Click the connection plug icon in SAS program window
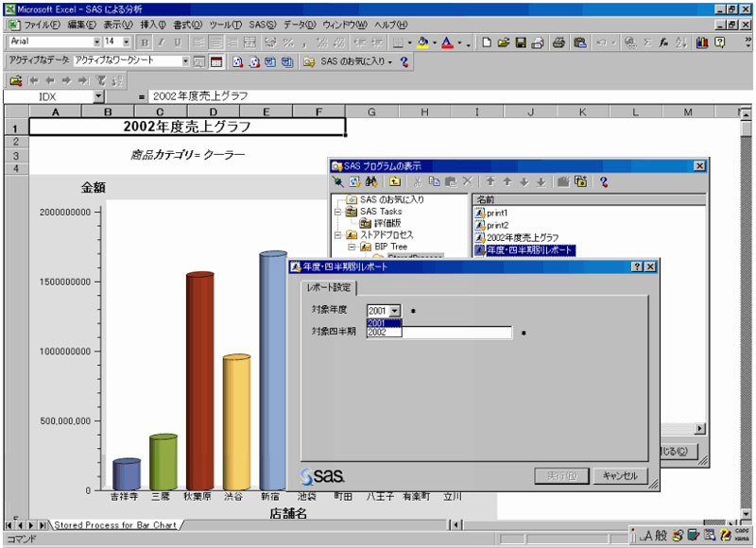 [338, 181]
